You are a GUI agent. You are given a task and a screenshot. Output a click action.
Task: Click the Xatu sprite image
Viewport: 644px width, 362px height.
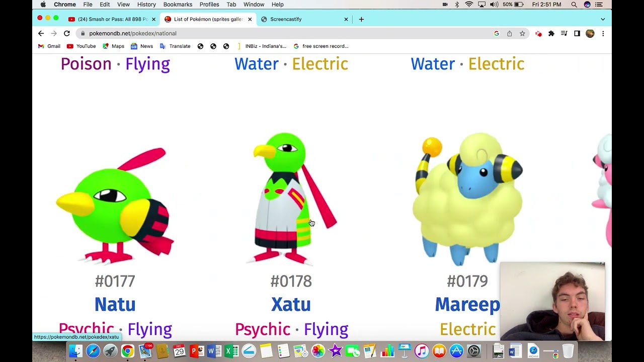[291, 198]
